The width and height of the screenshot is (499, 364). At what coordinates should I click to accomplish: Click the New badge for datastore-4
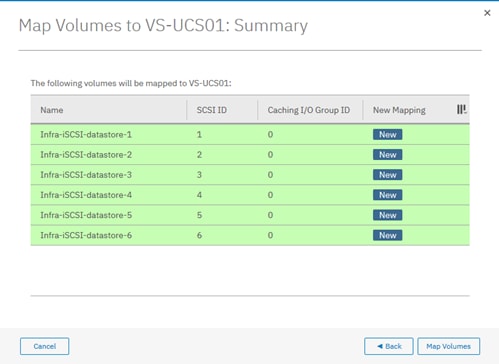[x=388, y=195]
